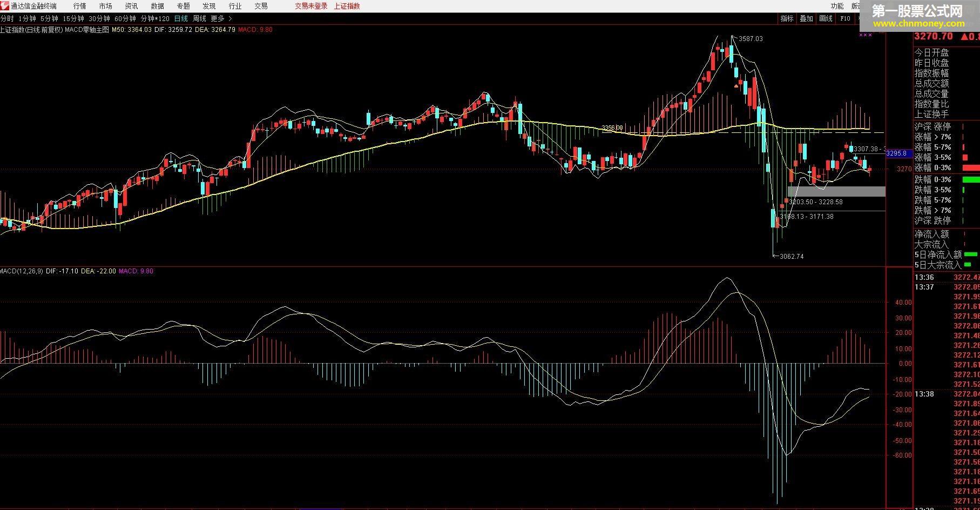This screenshot has height=510, width=980.
Task: Click the 3270.70 current price
Action: (933, 36)
